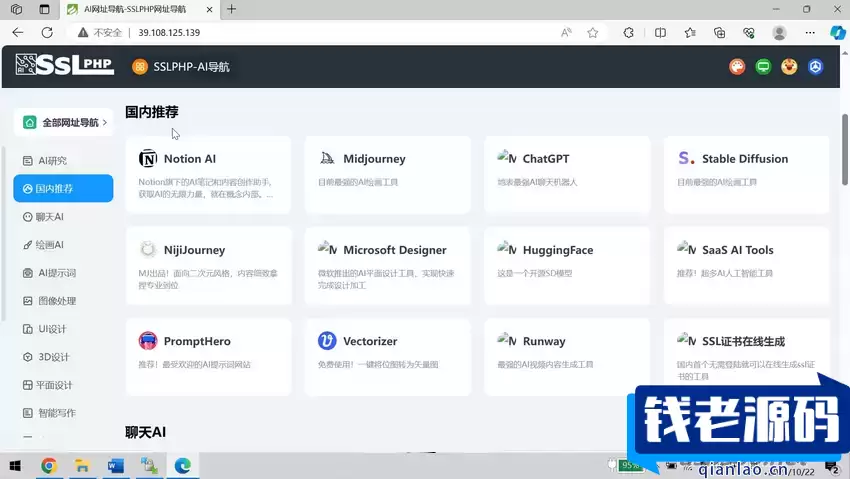Open the orange palette theme icon
Screen dimensions: 850x479
tap(737, 67)
